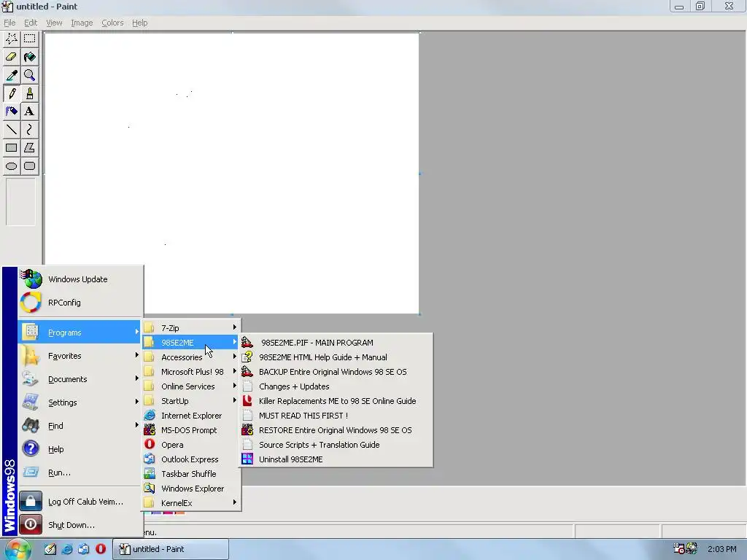Launch Taskbar Shuffle from Programs
Viewport: 747px width, 560px height.
[x=191, y=474]
